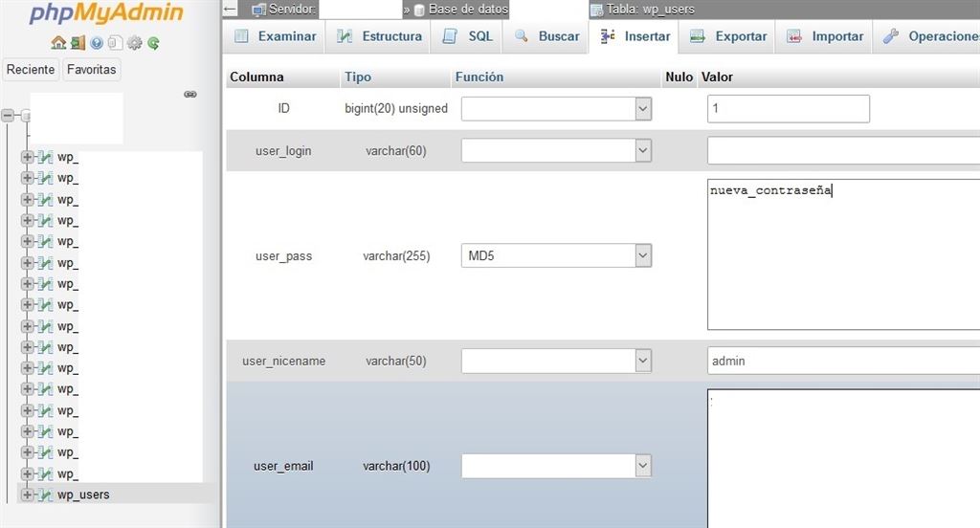
Task: Expand the wp_users table tree node
Action: 27,495
